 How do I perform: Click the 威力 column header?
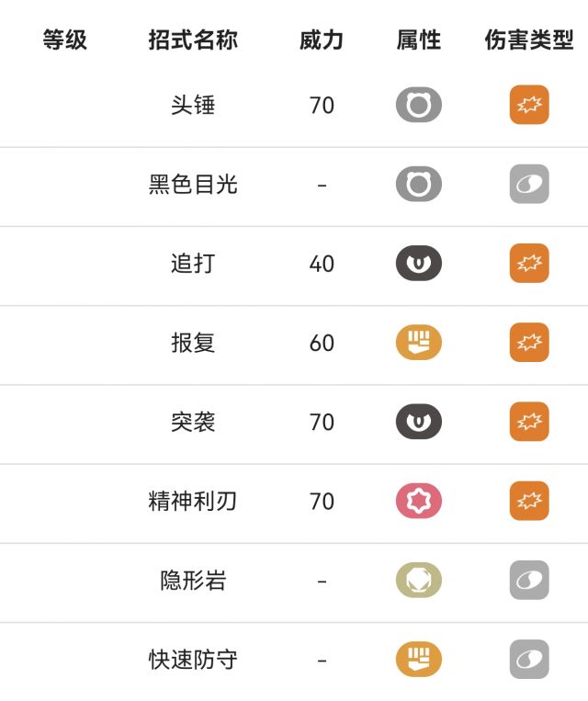click(322, 40)
